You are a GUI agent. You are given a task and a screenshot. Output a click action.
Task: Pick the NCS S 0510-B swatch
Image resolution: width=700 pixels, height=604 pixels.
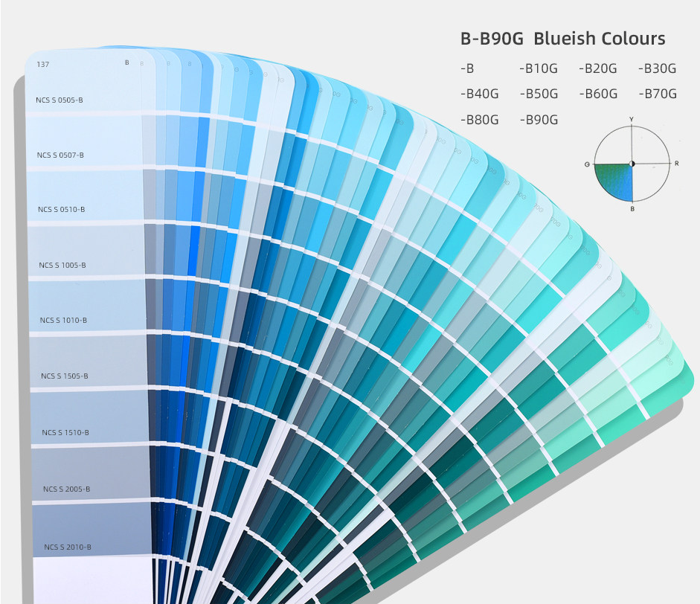tap(86, 196)
